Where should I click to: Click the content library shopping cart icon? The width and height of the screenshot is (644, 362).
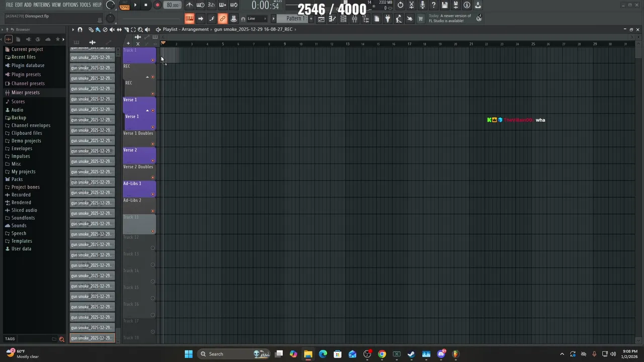pyautogui.click(x=421, y=19)
